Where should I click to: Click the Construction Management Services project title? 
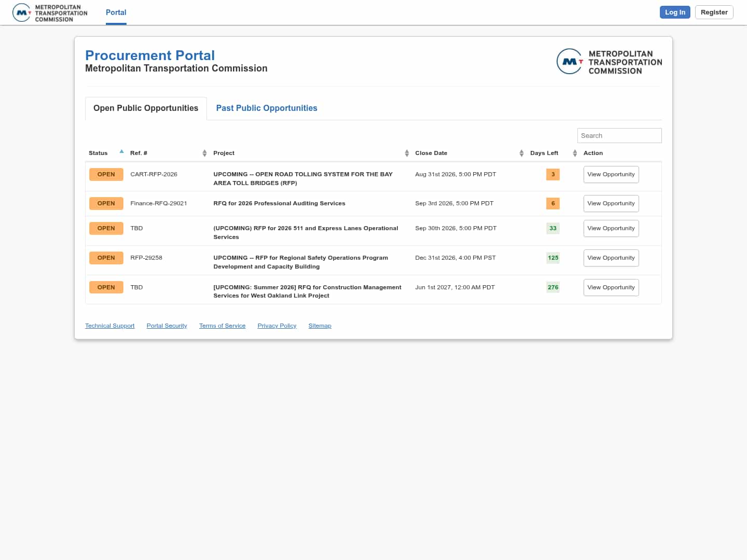pyautogui.click(x=308, y=292)
